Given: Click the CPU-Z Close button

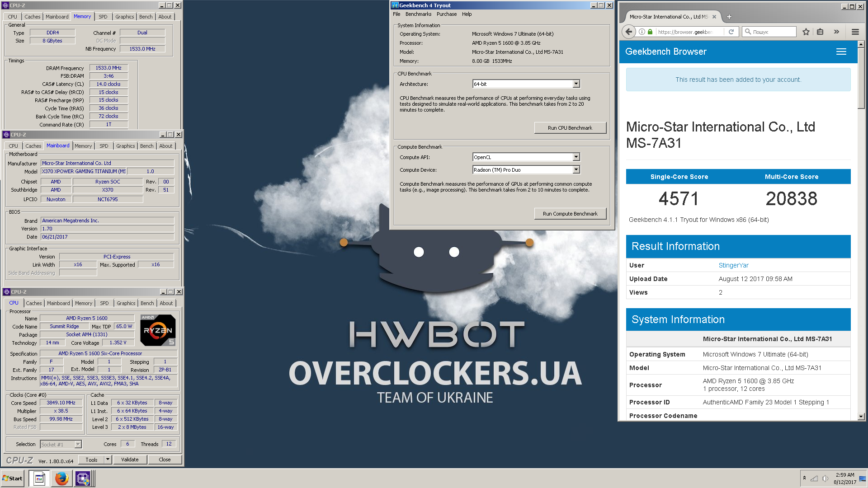Looking at the screenshot, I should click(165, 460).
